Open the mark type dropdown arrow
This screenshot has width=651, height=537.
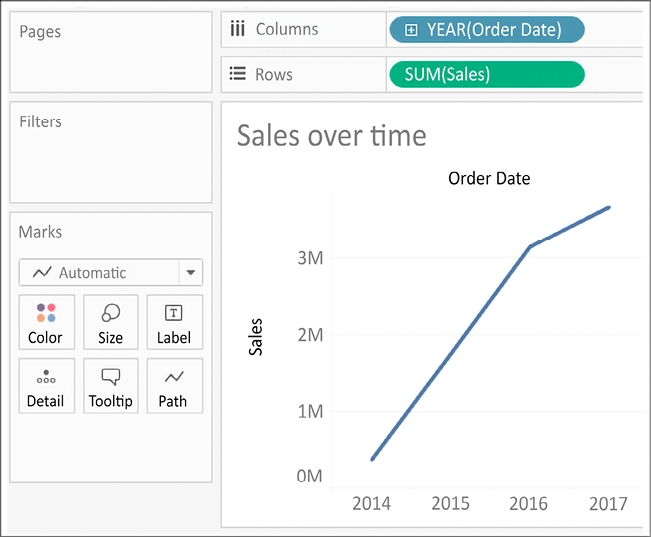pyautogui.click(x=190, y=272)
